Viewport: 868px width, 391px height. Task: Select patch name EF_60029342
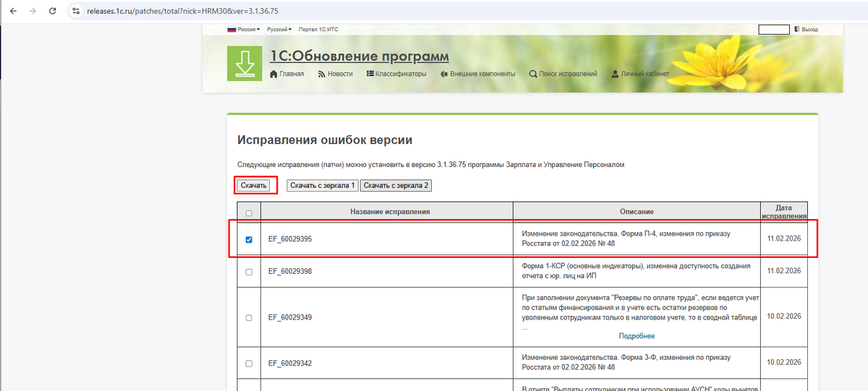click(290, 363)
